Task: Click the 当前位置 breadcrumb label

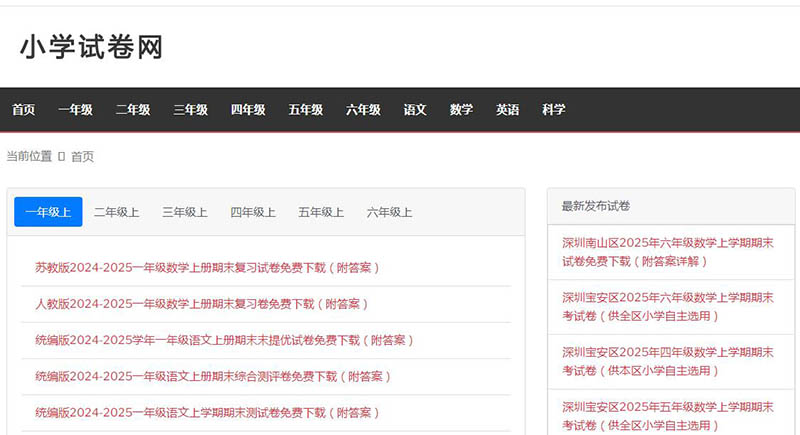Action: tap(29, 156)
